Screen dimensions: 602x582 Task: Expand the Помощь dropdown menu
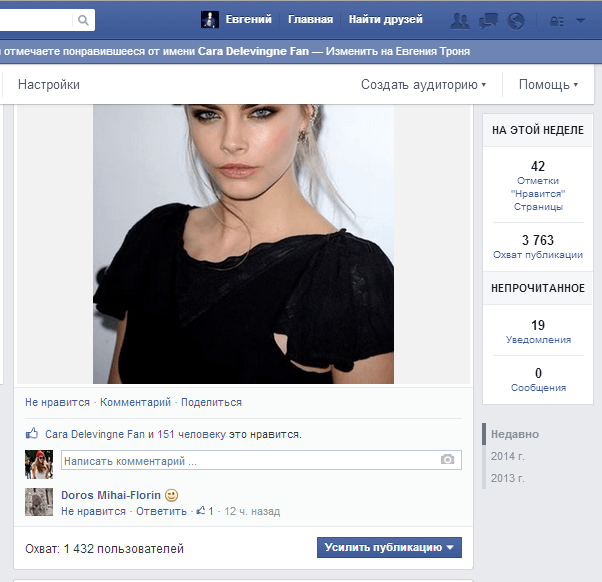coord(548,85)
